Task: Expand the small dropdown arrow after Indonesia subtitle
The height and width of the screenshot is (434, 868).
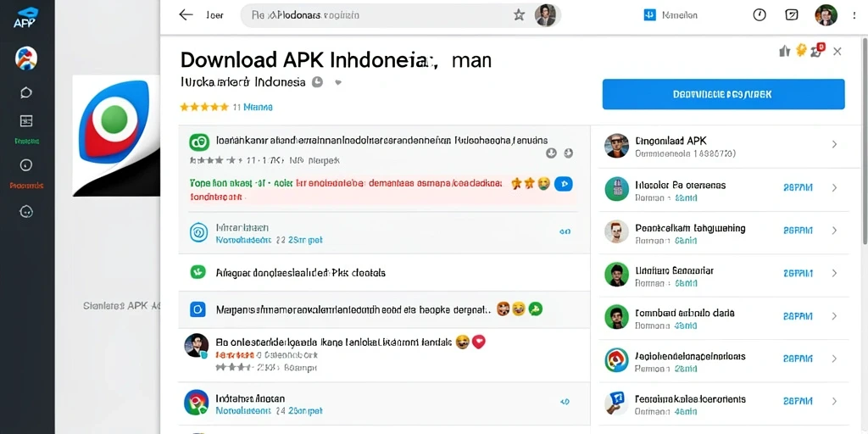Action: point(338,82)
